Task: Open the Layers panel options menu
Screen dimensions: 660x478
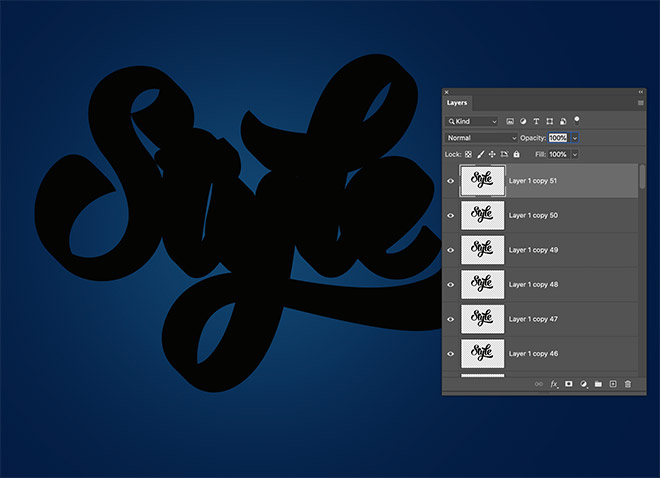Action: pyautogui.click(x=640, y=102)
